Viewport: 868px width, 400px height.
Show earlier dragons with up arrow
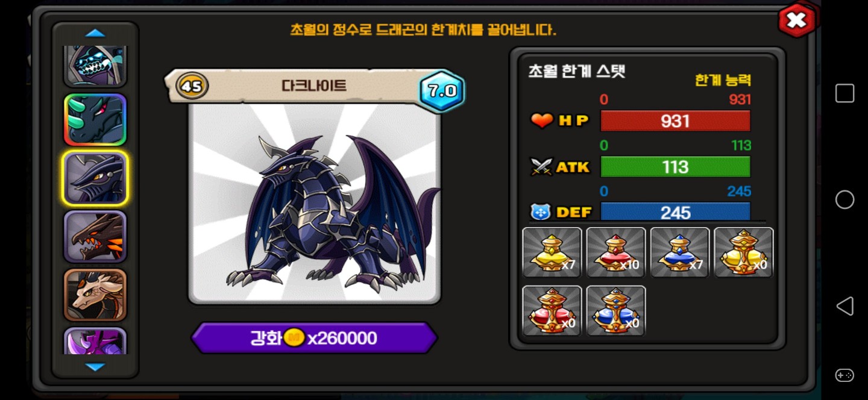pos(95,34)
